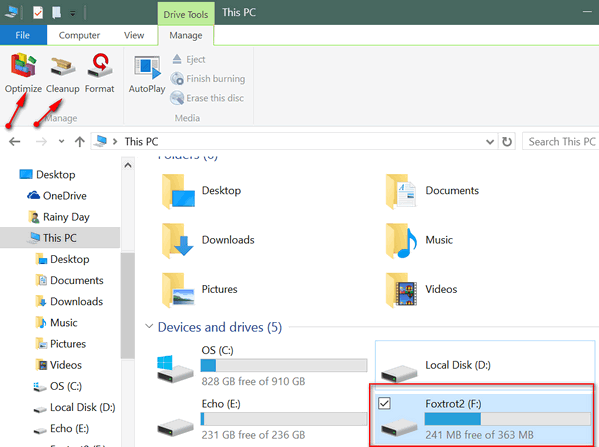599x447 pixels.
Task: Click Finish burning in Media group
Action: (208, 79)
